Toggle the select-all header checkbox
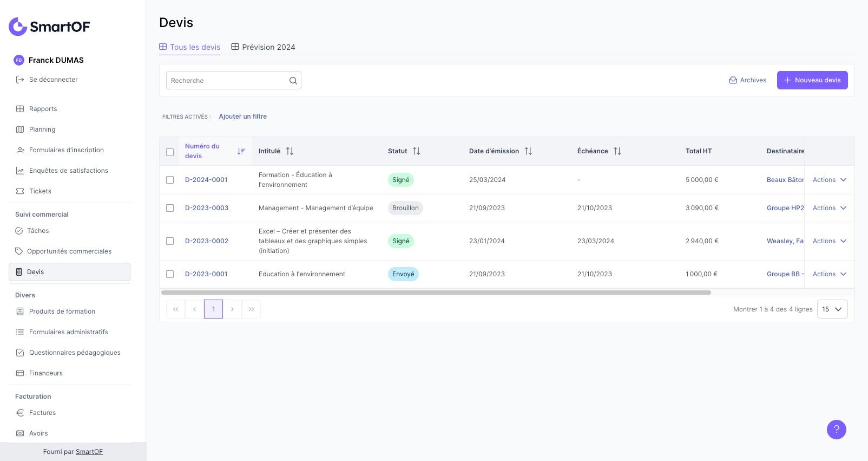The height and width of the screenshot is (461, 868). tap(170, 152)
